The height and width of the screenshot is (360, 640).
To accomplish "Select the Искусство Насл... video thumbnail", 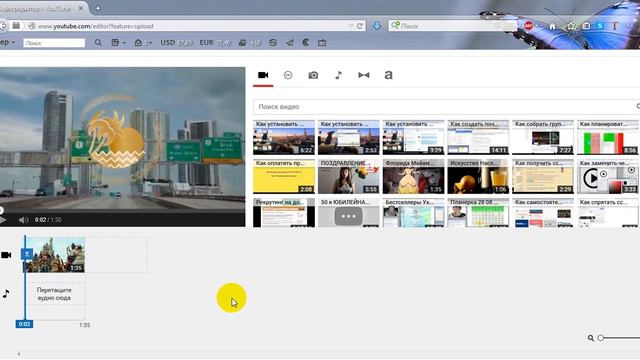I will (478, 176).
